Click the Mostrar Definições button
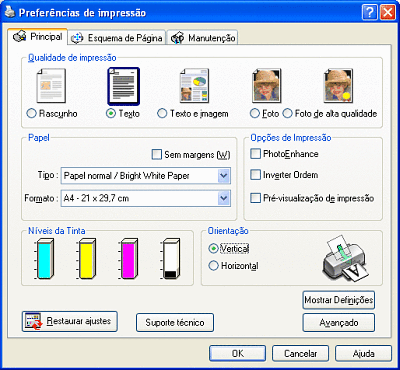Viewport: 400px width, 370px height. [339, 300]
